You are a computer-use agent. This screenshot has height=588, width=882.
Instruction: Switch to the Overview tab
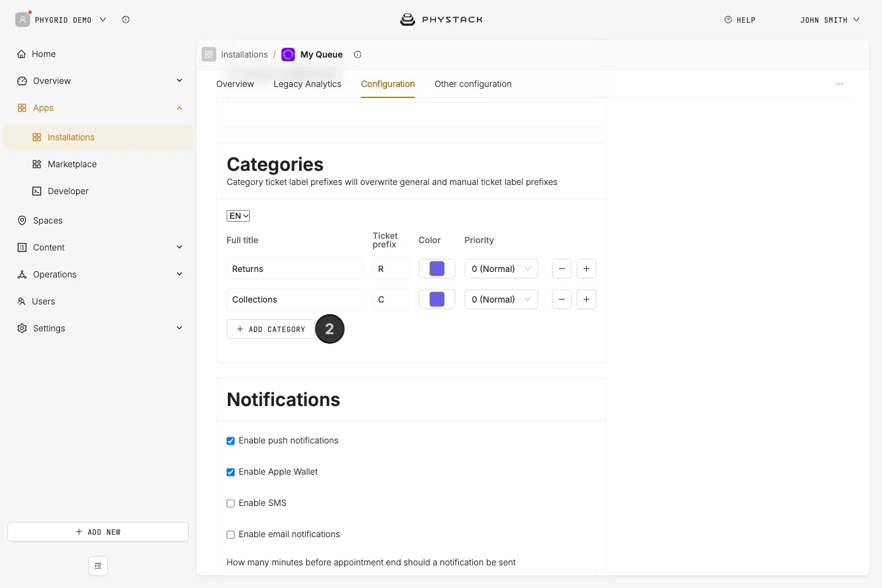[x=235, y=84]
